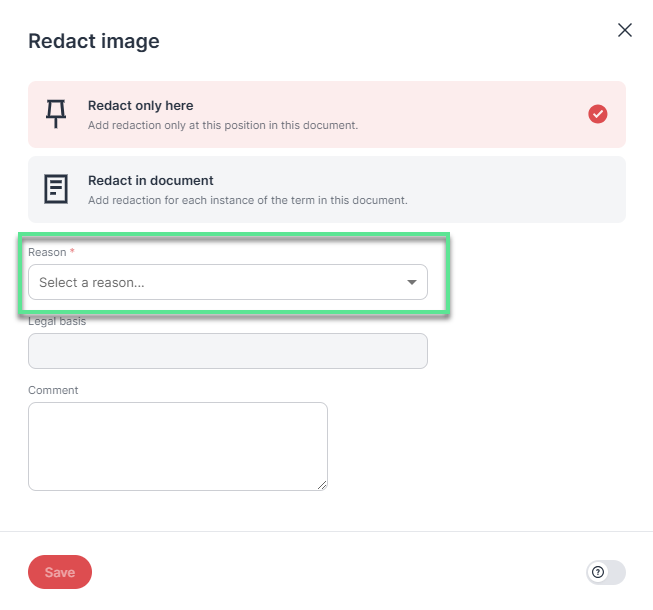Select the Redact only here option

pyautogui.click(x=327, y=115)
